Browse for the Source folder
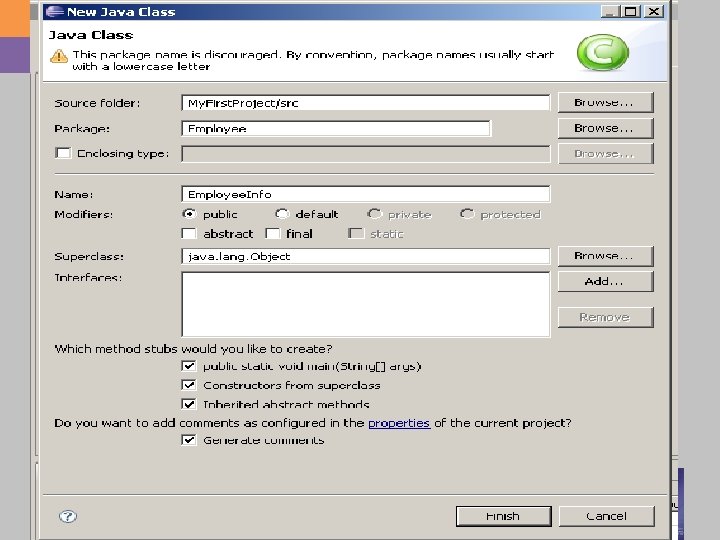The height and width of the screenshot is (540, 720). [x=605, y=102]
